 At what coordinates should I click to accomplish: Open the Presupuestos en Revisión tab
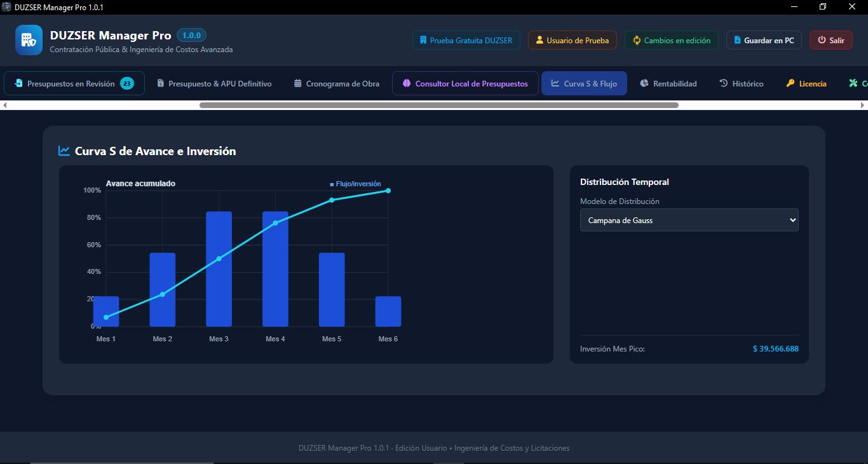click(74, 83)
